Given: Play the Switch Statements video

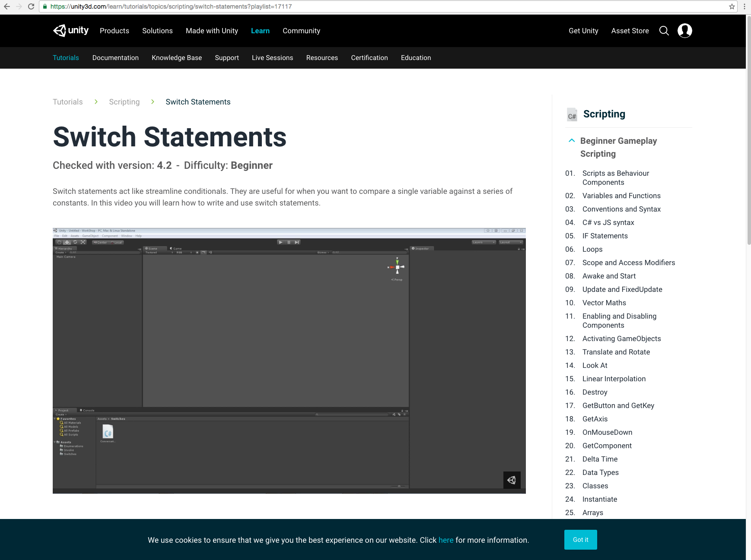Looking at the screenshot, I should (289, 361).
